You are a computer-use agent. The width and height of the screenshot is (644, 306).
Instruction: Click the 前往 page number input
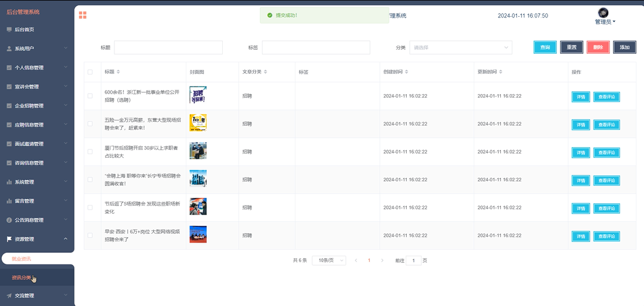(414, 260)
